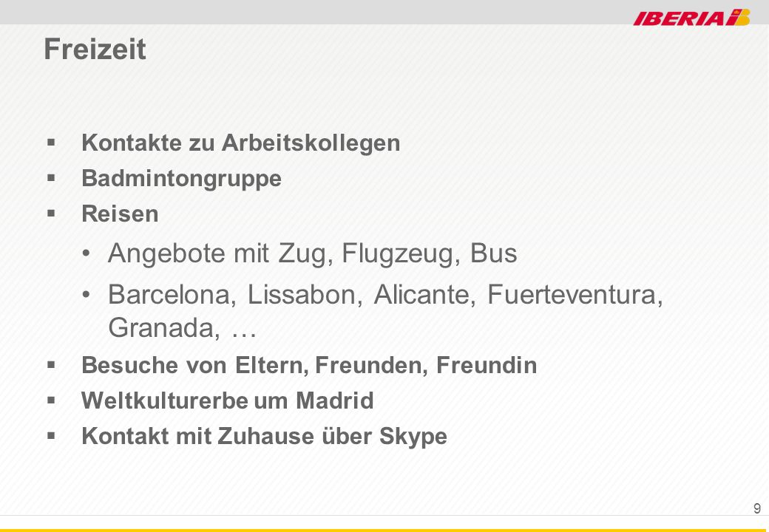Viewport: 769px width, 532px height.
Task: Click the Badmintongruppe bullet text
Action: (x=181, y=178)
